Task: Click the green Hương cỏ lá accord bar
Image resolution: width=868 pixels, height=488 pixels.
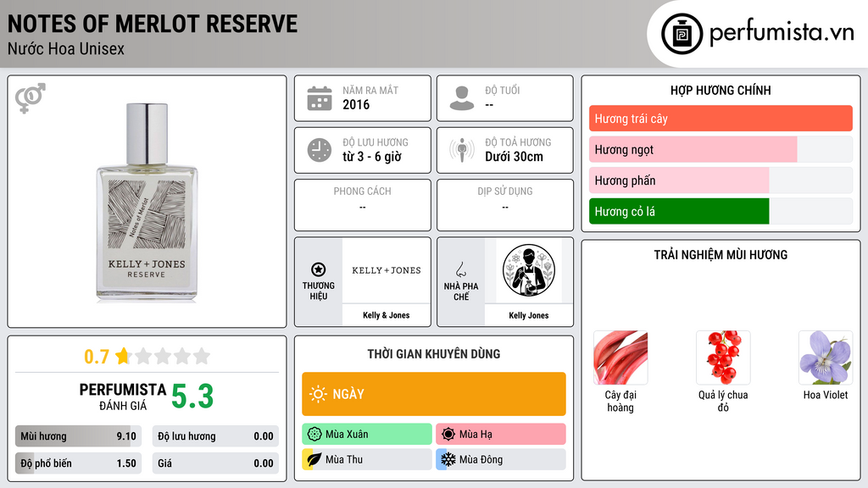Action: 721,211
